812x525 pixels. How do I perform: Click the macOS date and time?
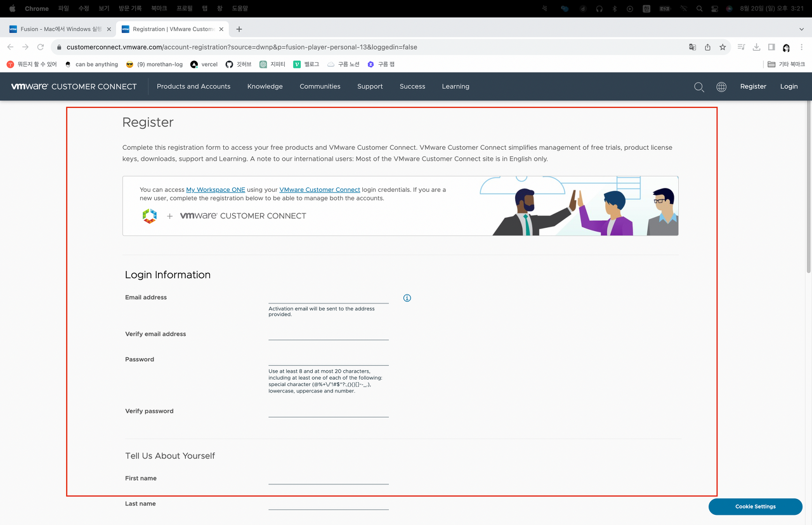coord(772,8)
